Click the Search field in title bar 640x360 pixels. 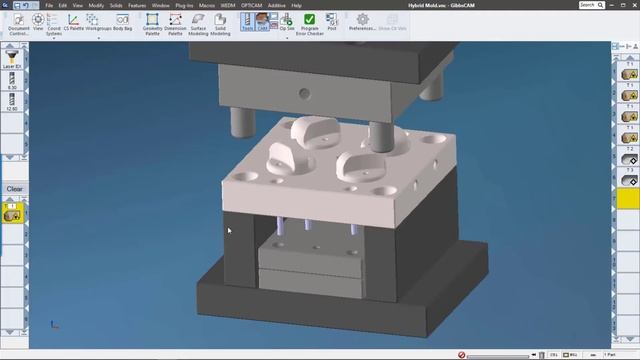[x=591, y=5]
